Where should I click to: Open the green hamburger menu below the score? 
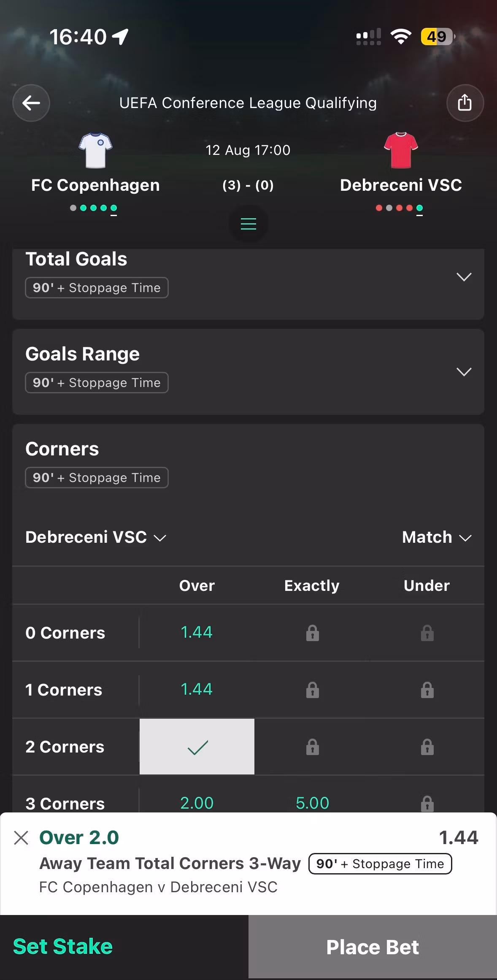tap(248, 224)
